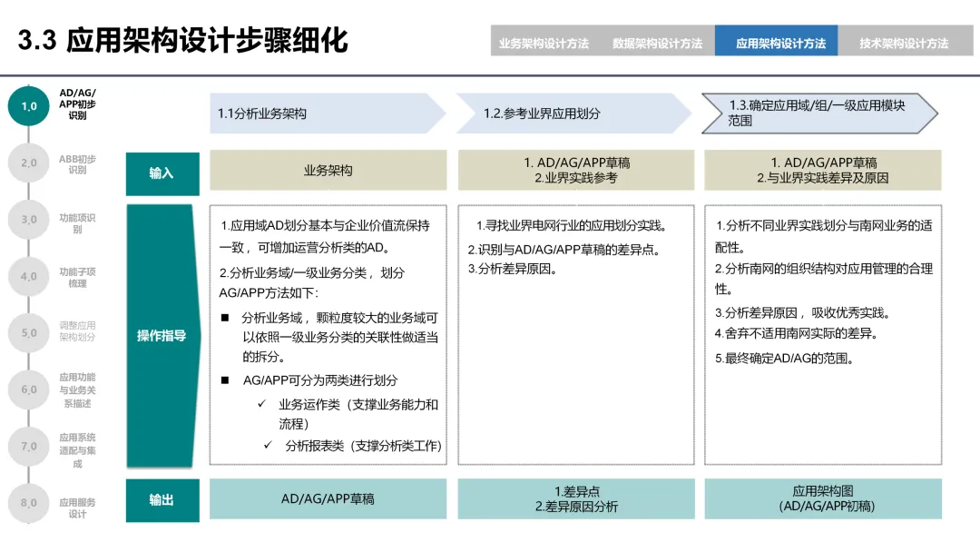Click text 1.分析不同业界实践划分与南网业务的适
The width and height of the screenshot is (980, 552).
point(824,226)
